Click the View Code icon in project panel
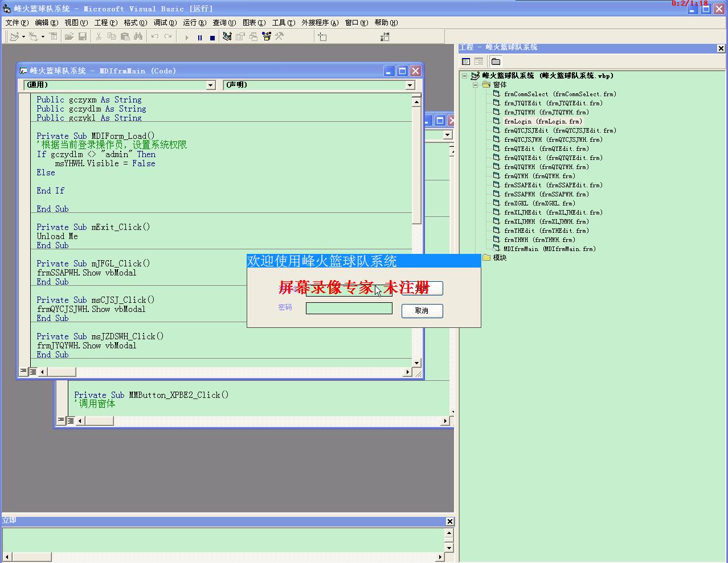728x563 pixels. (466, 61)
